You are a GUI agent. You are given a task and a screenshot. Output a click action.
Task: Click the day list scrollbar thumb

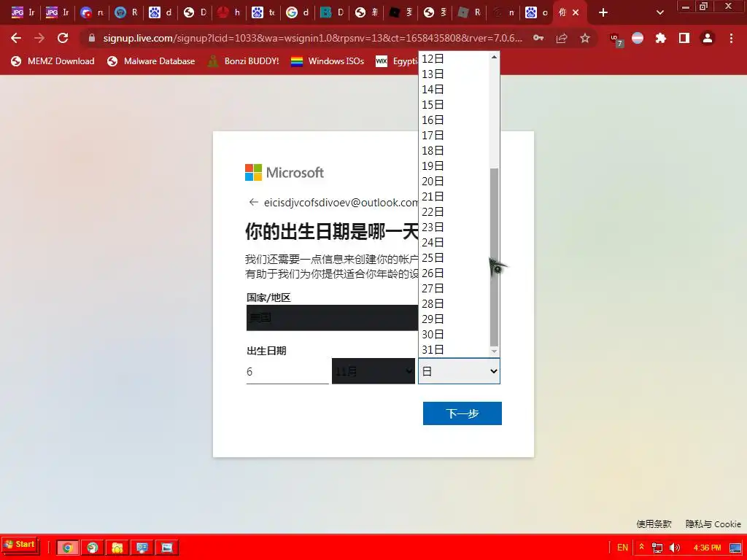[x=494, y=257]
